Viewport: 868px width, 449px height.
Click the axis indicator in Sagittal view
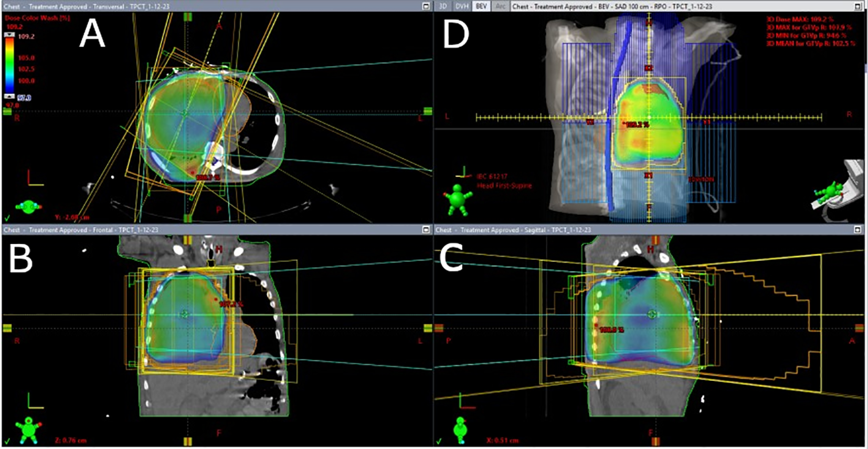467,400
